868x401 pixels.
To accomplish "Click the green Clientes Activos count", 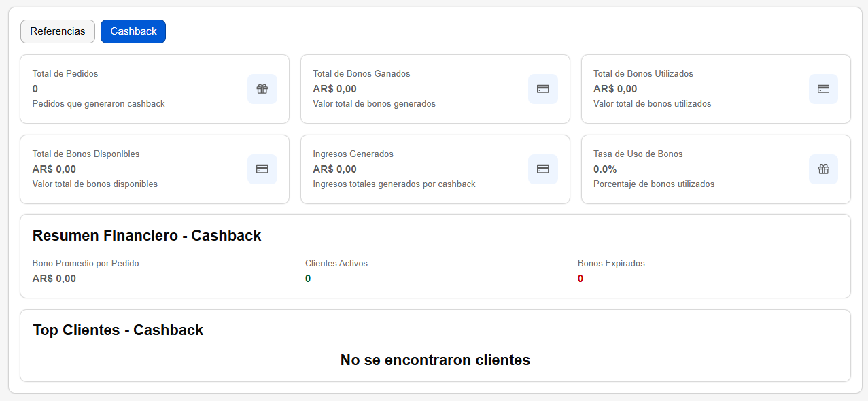I will coord(308,279).
